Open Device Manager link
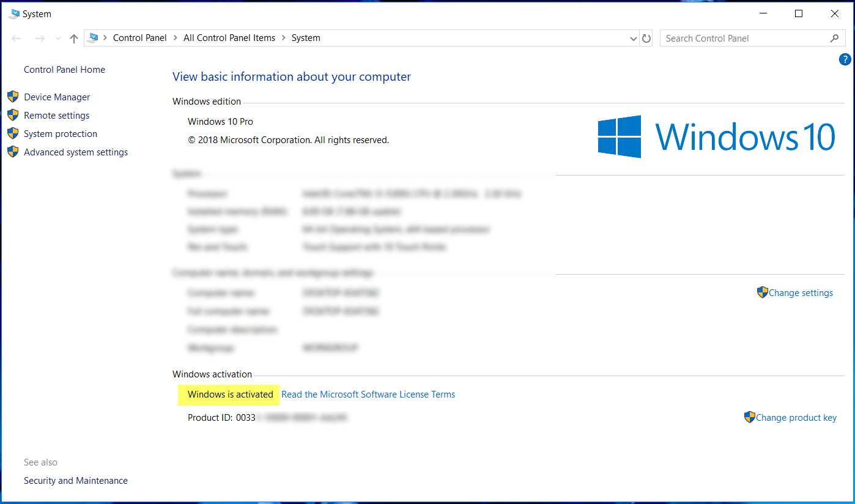Image resolution: width=855 pixels, height=504 pixels. (x=57, y=97)
